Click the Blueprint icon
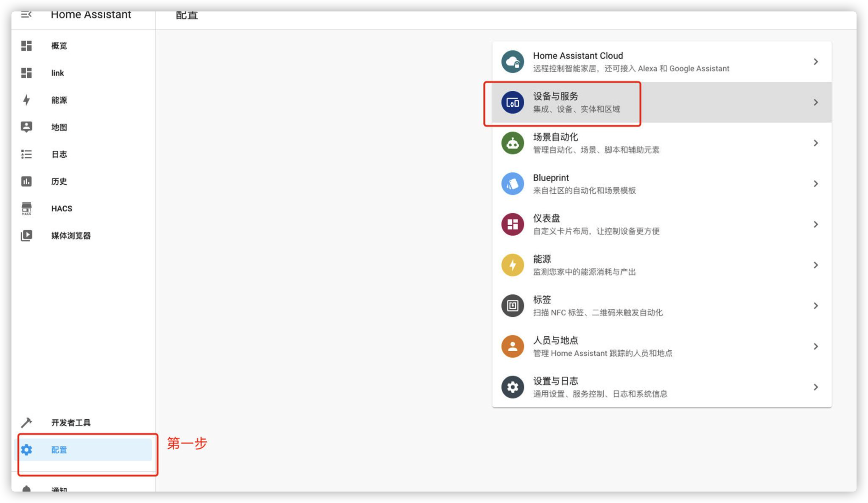Screen dimensions: 868x503 (x=513, y=183)
